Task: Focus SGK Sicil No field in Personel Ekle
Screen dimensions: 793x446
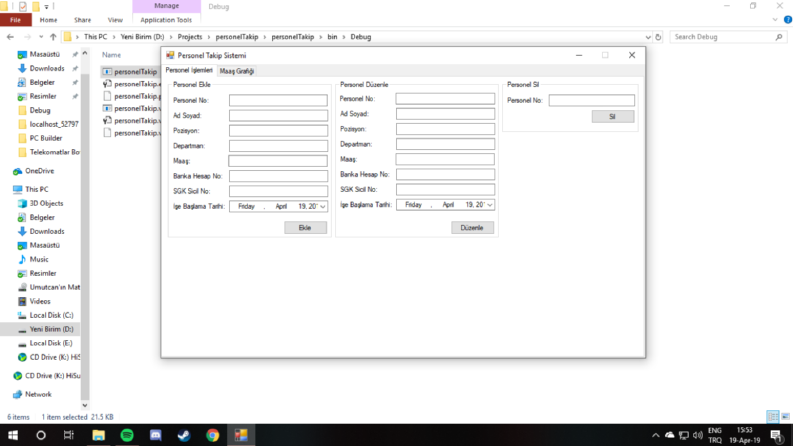Action: pyautogui.click(x=278, y=191)
